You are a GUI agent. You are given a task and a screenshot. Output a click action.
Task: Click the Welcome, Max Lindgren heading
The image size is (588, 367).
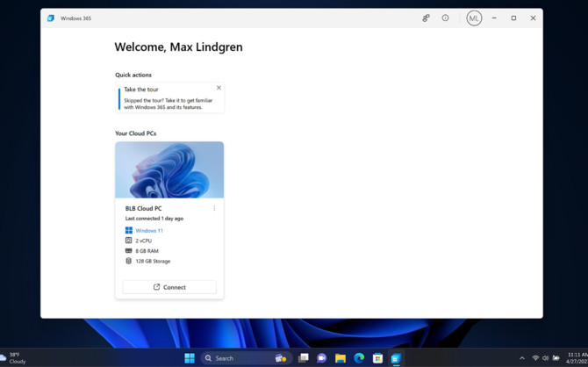[x=178, y=47]
